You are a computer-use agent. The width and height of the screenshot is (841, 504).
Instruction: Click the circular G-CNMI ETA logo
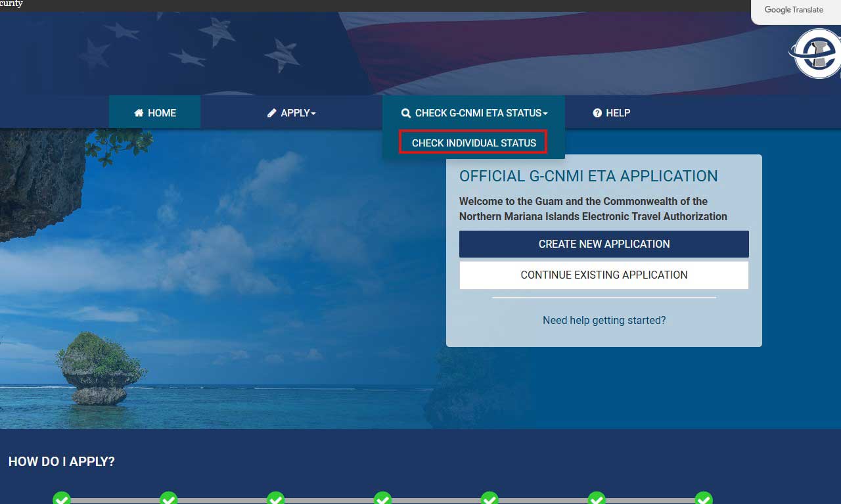[815, 54]
